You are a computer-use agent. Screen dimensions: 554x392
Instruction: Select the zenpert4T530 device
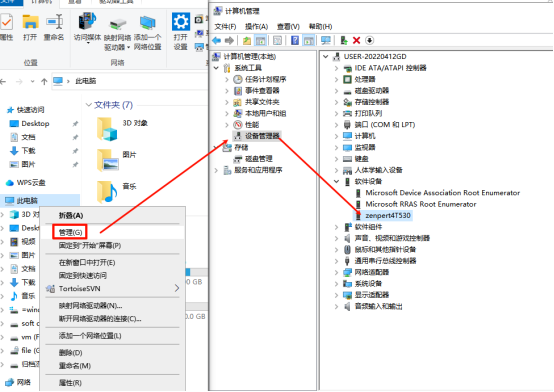(388, 215)
